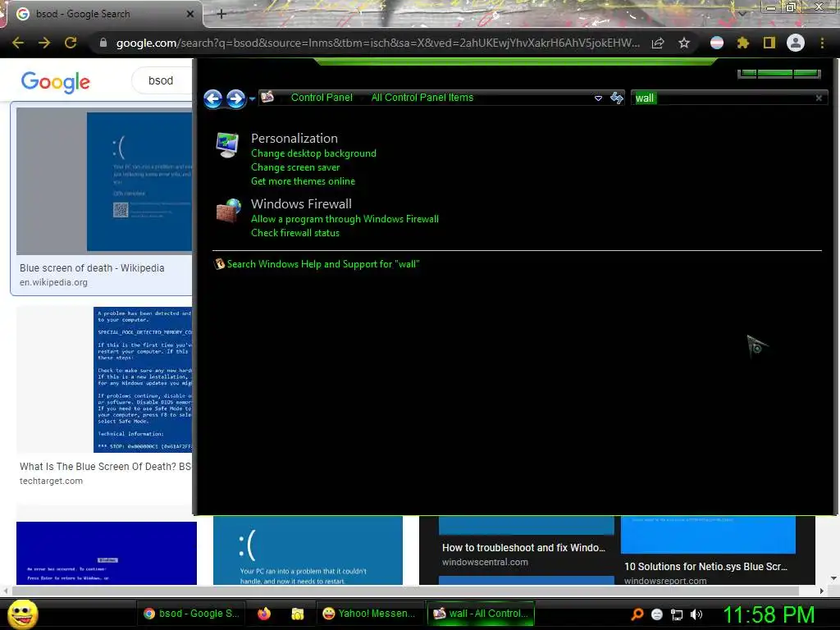Open volume speaker tray icon
Image resolution: width=840 pixels, height=630 pixels.
click(696, 614)
